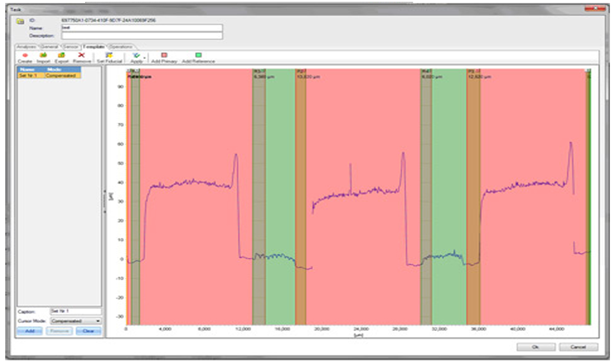The image size is (614, 364).
Task: Click in the Description input field
Action: coord(142,36)
